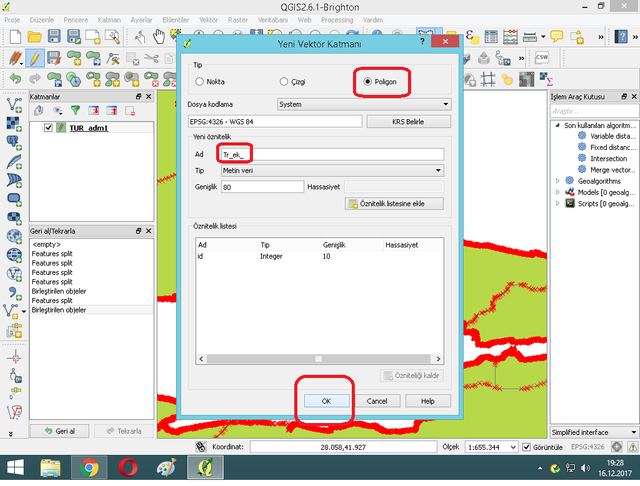640x486 pixels.
Task: Open the Dosya kodlama System dropdown
Action: (364, 104)
